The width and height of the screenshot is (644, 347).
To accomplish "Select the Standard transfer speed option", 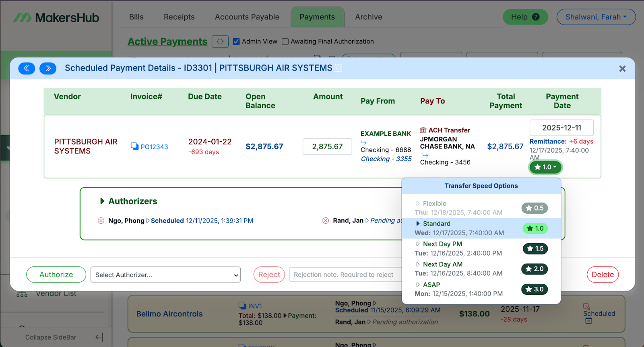I will [481, 228].
